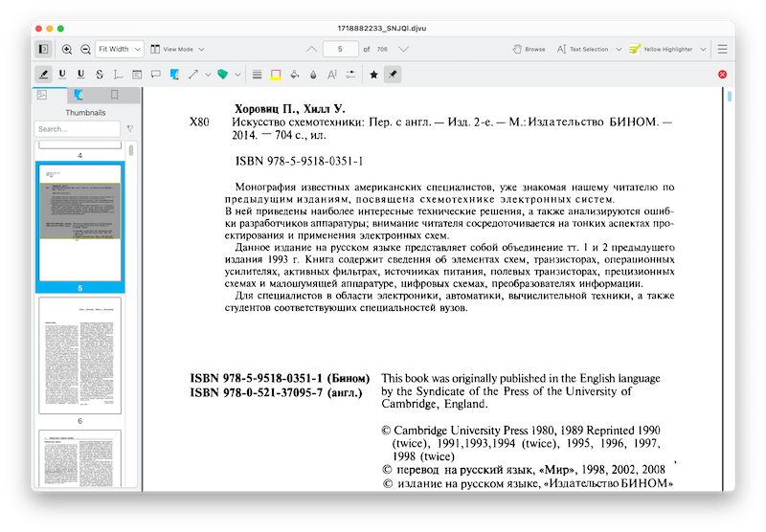Select the speech bubble note tool
Image resolution: width=766 pixels, height=532 pixels.
click(154, 74)
